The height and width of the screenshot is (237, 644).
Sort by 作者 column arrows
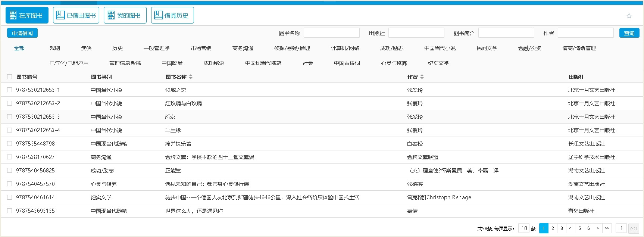tap(422, 77)
